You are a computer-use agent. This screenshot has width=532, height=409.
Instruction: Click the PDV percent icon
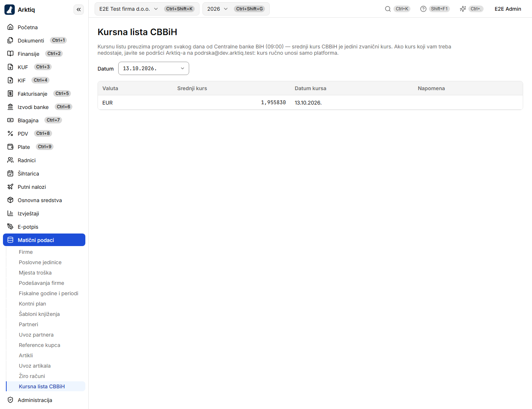(10, 134)
